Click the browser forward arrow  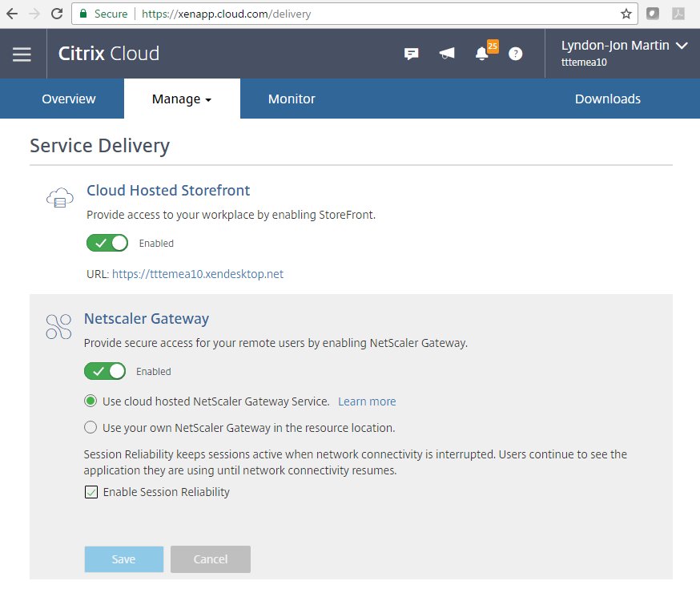34,14
